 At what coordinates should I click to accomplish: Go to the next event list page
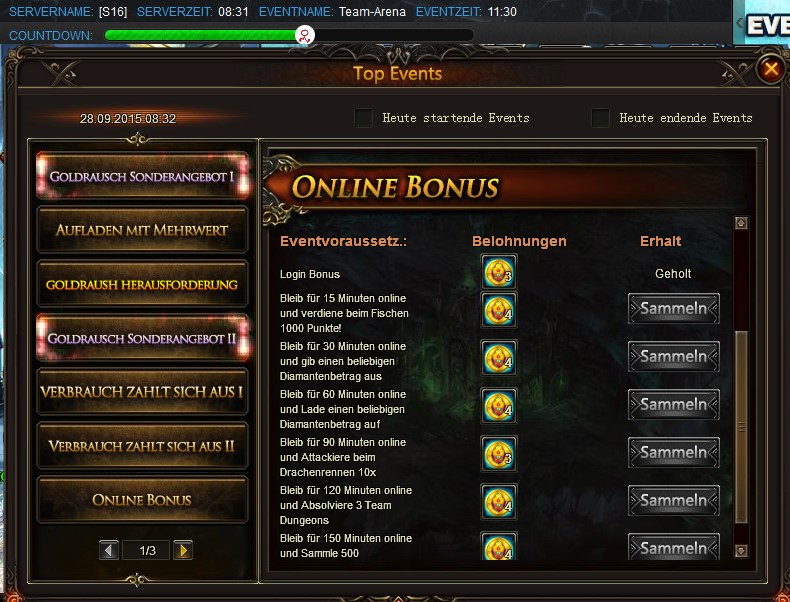pyautogui.click(x=182, y=550)
